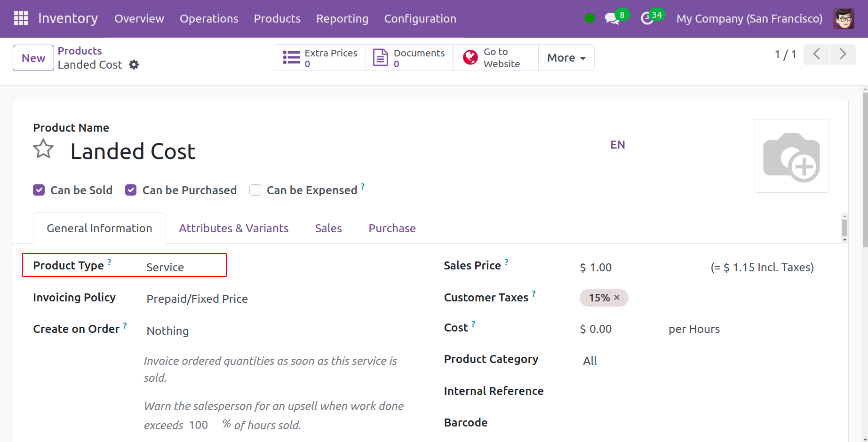This screenshot has height=442, width=868.
Task: Click the Products breadcrumb link
Action: click(80, 51)
